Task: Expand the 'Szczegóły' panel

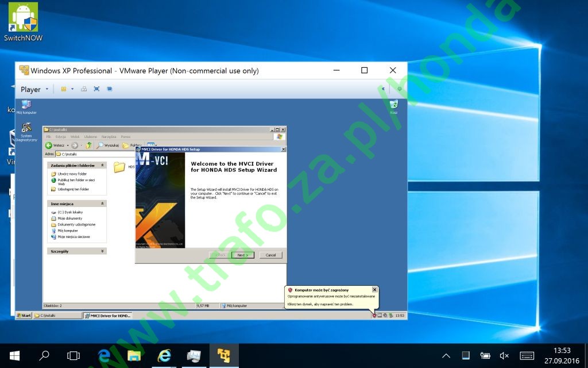Action: click(102, 251)
